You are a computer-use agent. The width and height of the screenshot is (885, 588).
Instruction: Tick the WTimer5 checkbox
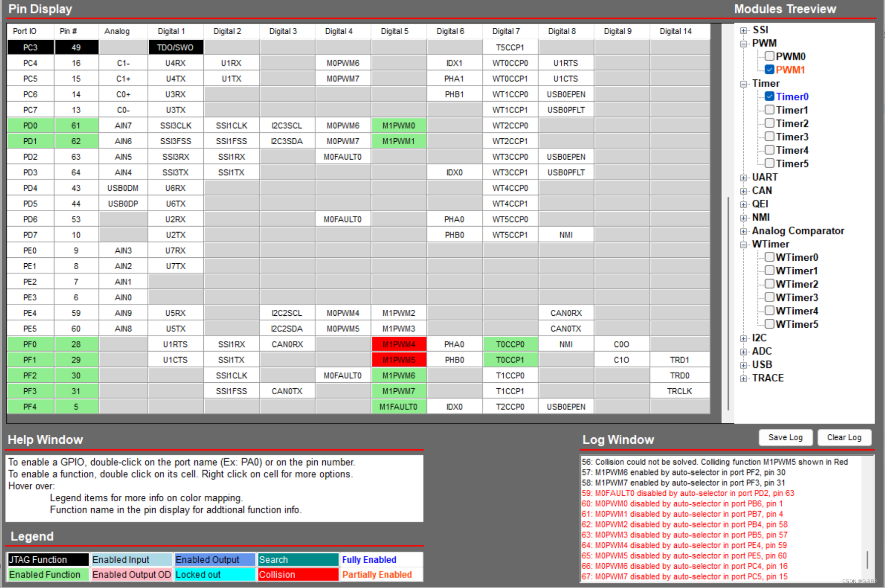point(769,324)
